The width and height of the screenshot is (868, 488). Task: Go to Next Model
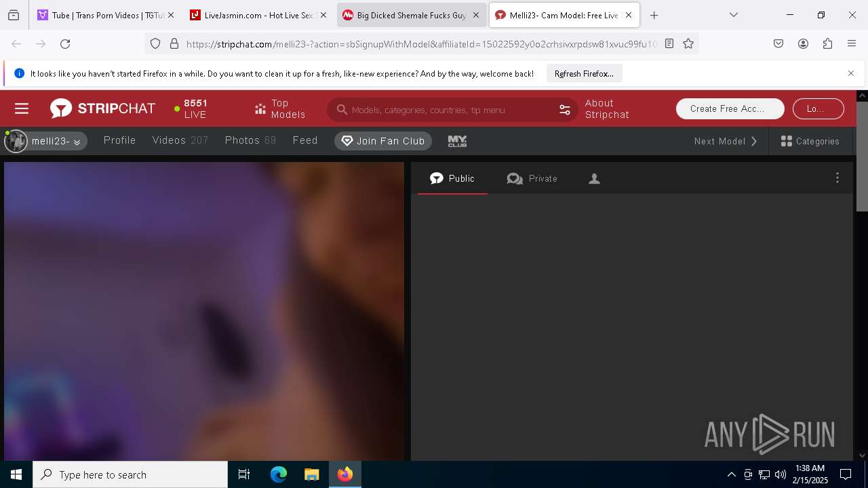coord(726,141)
